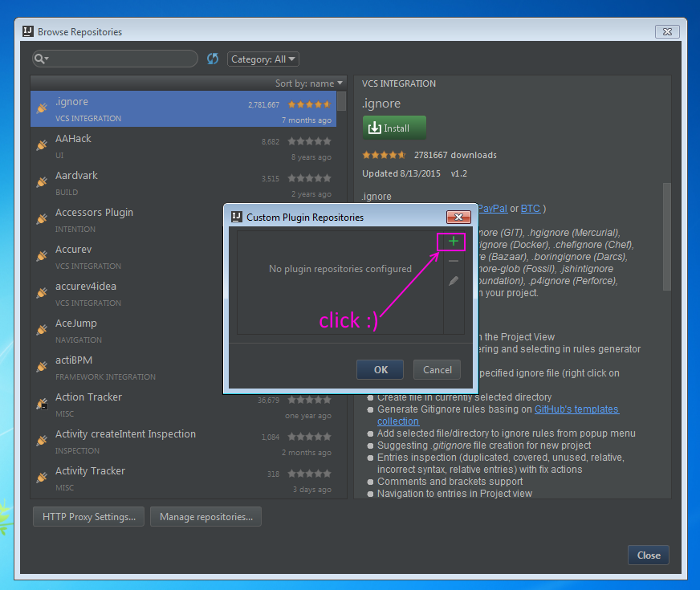This screenshot has height=590, width=700.
Task: Click plug icon beside Activity createIntent Inspection
Action: 42,441
